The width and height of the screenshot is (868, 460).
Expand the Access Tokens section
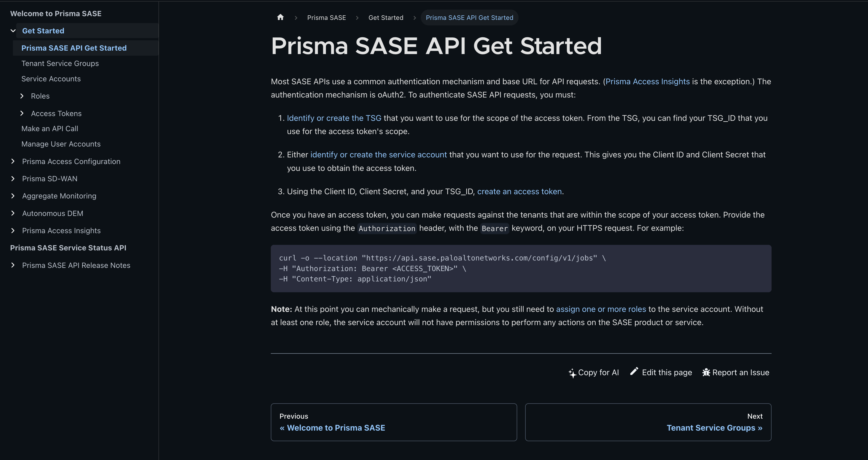22,114
